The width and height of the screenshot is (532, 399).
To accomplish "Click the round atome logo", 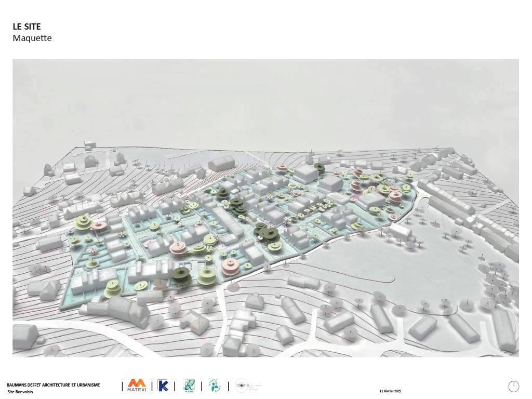I will [x=242, y=385].
